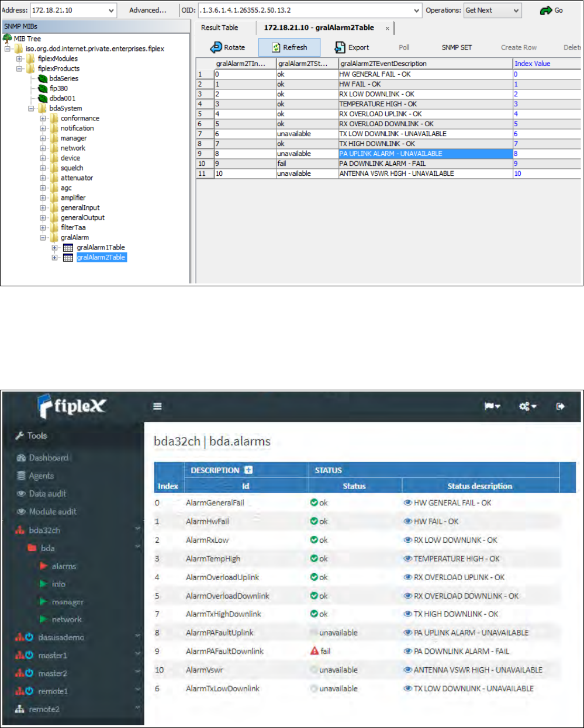584x728 pixels.
Task: Click the Status column header
Action: pyautogui.click(x=354, y=486)
